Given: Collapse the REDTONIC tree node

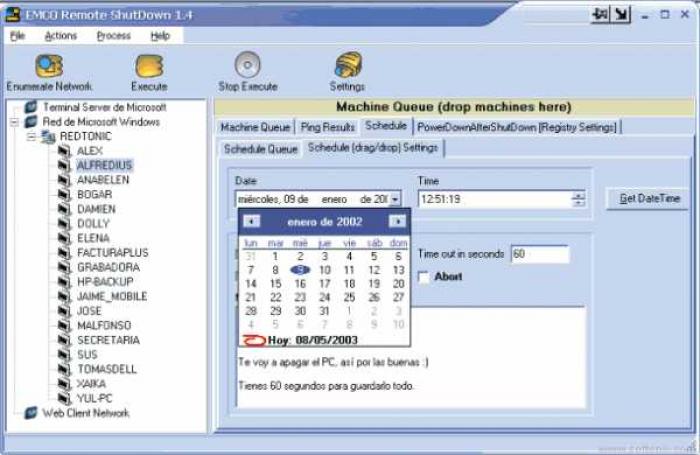Looking at the screenshot, I should tap(31, 137).
